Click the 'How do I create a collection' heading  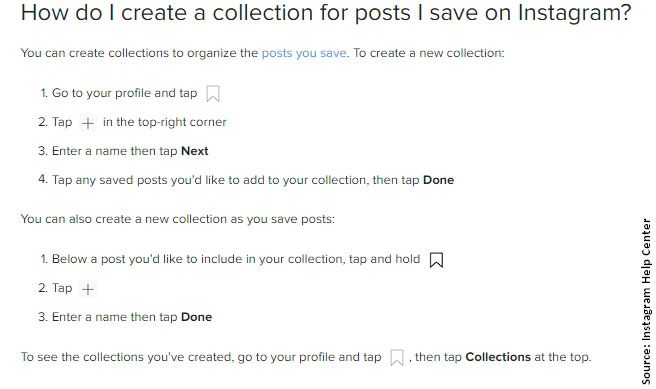(325, 13)
